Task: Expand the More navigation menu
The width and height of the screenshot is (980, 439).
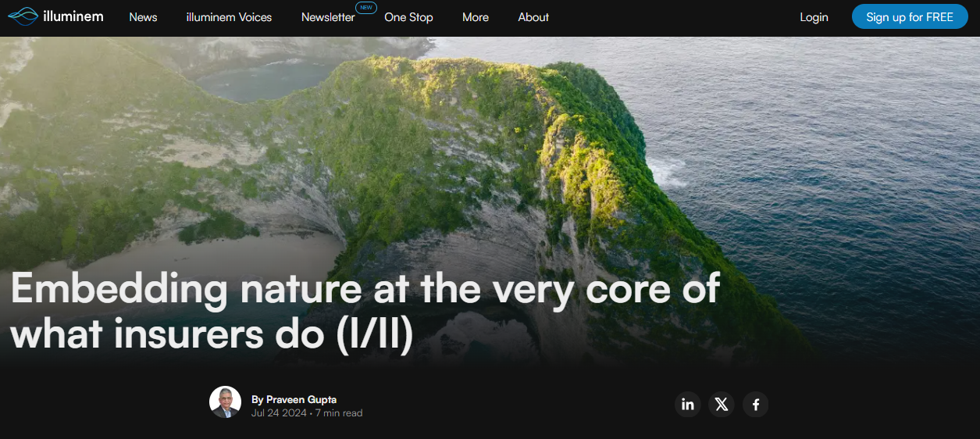Action: [x=475, y=17]
